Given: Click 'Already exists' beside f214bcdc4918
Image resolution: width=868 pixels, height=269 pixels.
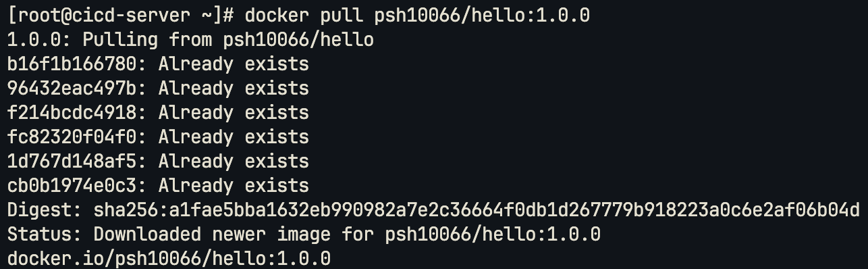Looking at the screenshot, I should point(234,114).
